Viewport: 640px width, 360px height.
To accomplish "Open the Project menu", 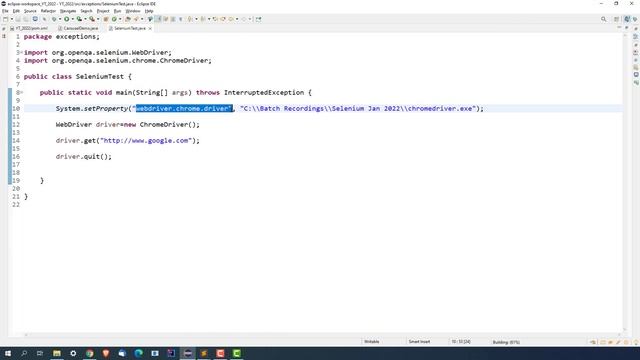I will [103, 11].
